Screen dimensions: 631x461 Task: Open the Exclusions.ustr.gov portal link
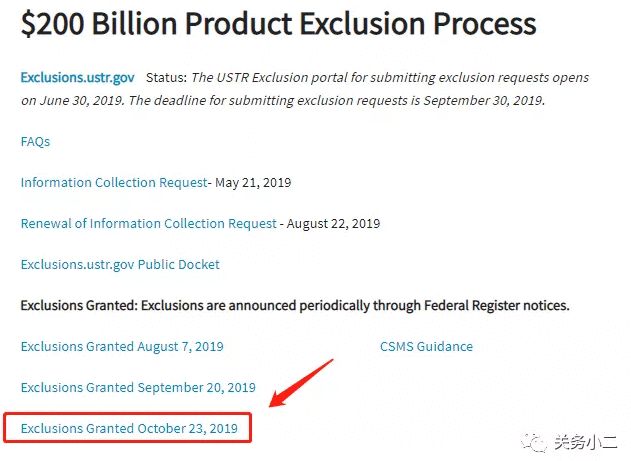pyautogui.click(x=77, y=77)
